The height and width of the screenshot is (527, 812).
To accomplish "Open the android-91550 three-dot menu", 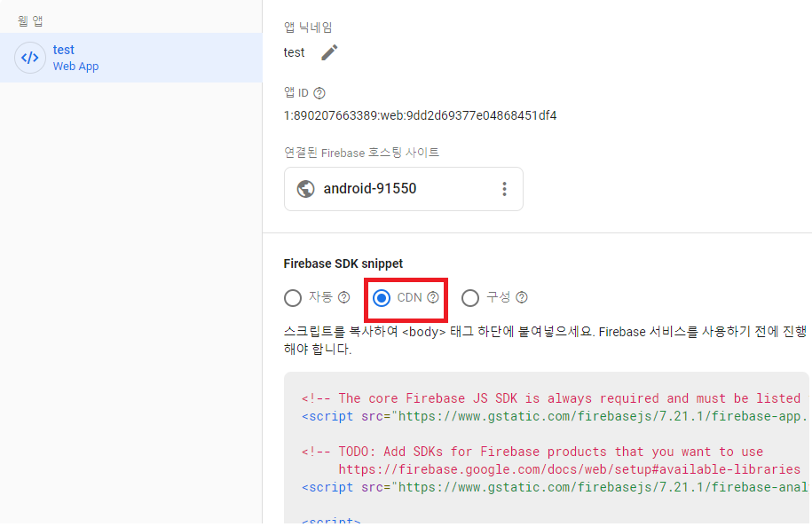I will click(x=504, y=189).
